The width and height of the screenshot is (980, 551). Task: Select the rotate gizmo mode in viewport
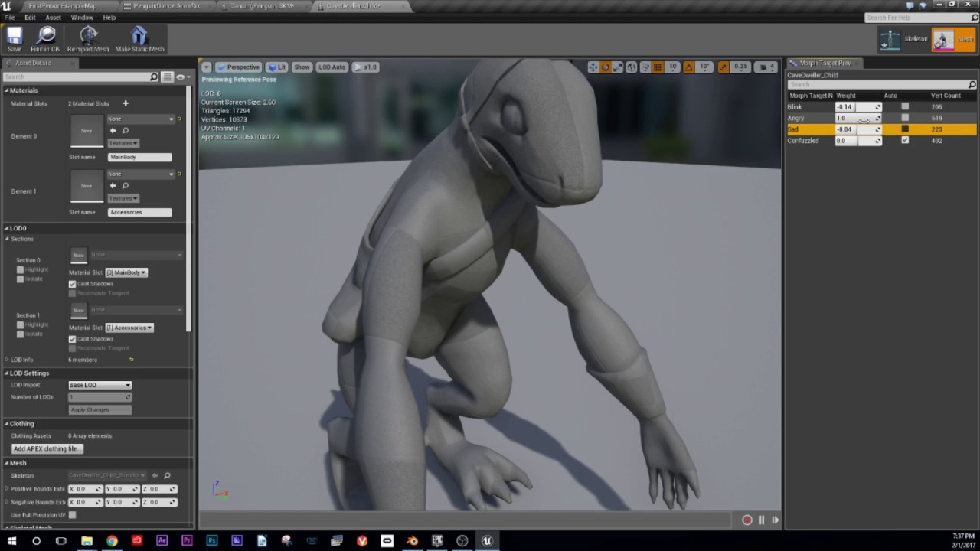pos(605,67)
